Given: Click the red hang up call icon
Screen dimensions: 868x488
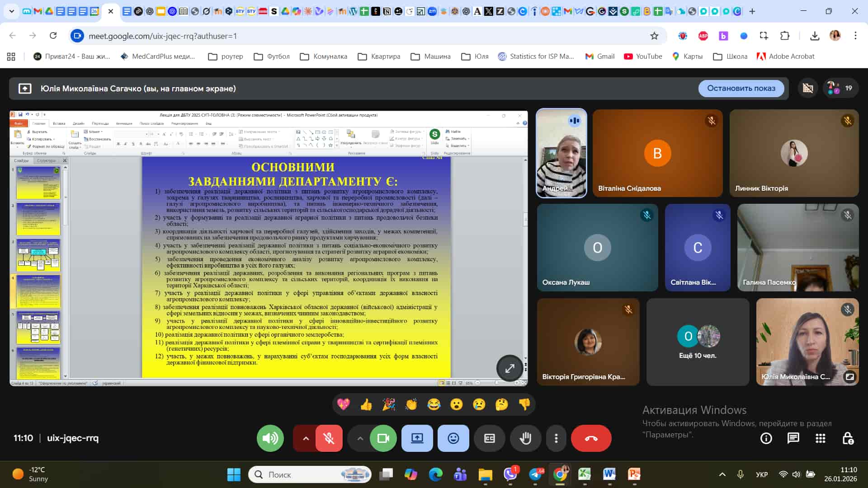Looking at the screenshot, I should [x=591, y=438].
